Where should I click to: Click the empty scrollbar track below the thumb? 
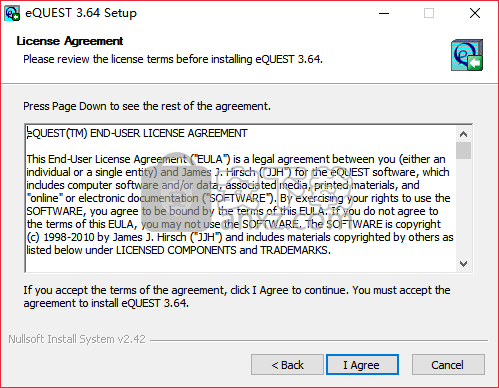(x=463, y=208)
